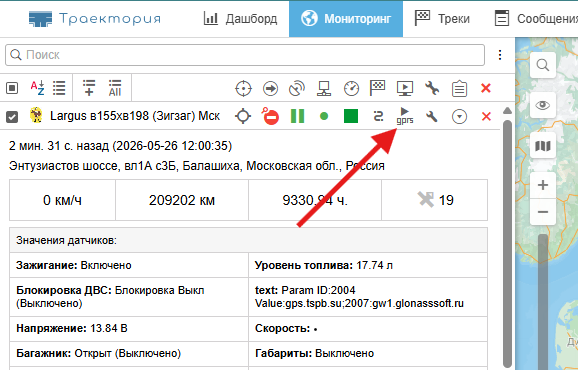Open the circled down-arrow menu for Largus
Viewport: 578px width, 370px height.
click(x=459, y=116)
